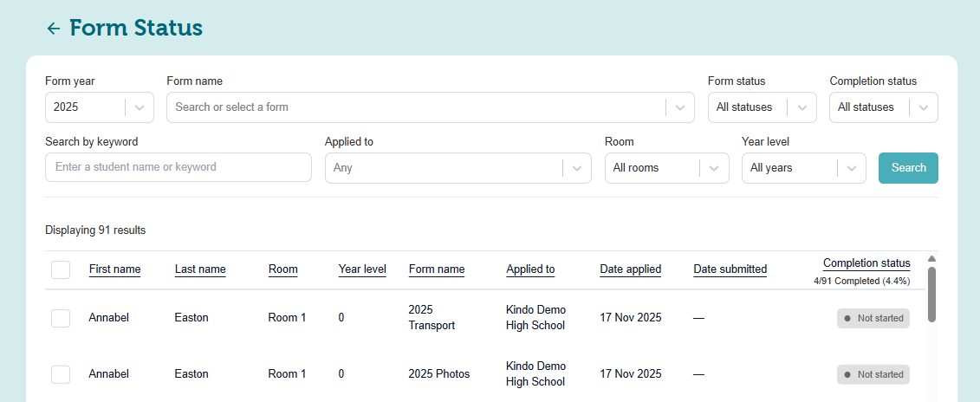Sort table by First name column
Viewport: 980px width, 402px height.
(114, 269)
